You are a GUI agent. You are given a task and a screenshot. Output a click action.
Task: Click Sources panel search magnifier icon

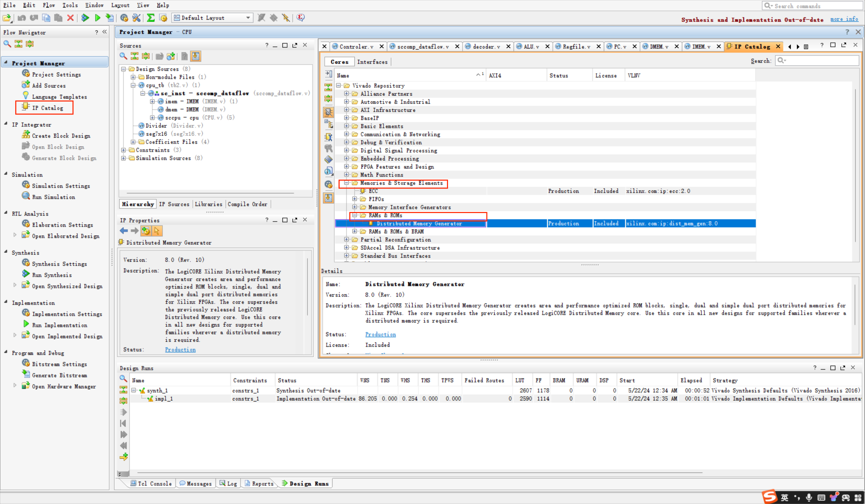(x=123, y=56)
